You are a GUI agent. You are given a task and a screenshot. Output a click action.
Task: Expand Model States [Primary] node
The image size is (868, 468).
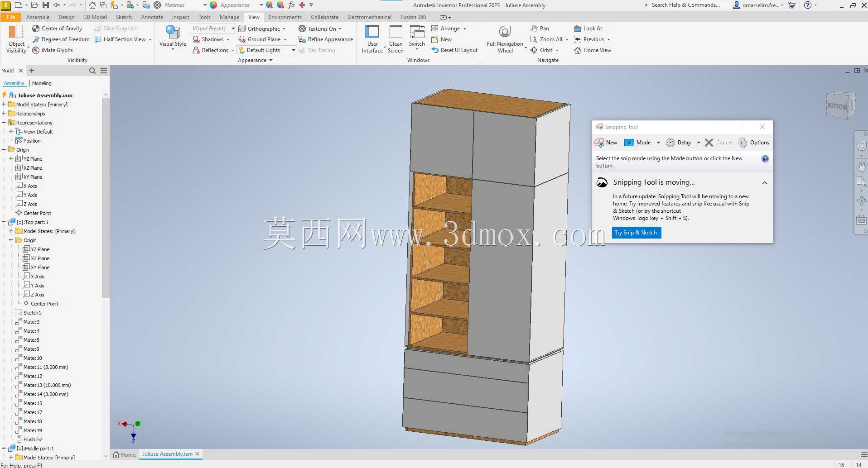click(4, 105)
